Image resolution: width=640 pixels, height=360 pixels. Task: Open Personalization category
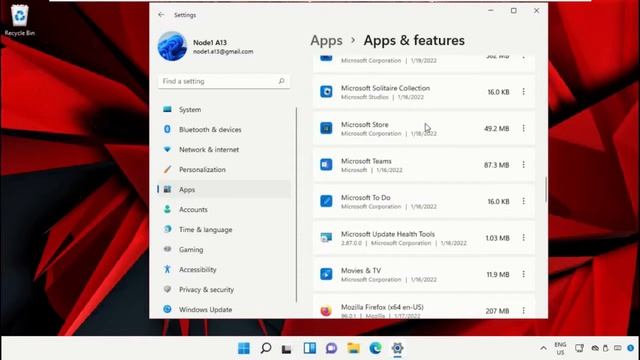[224, 169]
